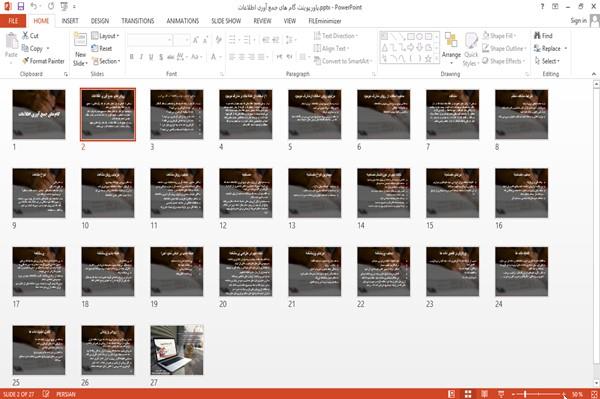Viewport: 600px width, 399px height.
Task: Toggle Text Shadow formatting
Action: [161, 57]
